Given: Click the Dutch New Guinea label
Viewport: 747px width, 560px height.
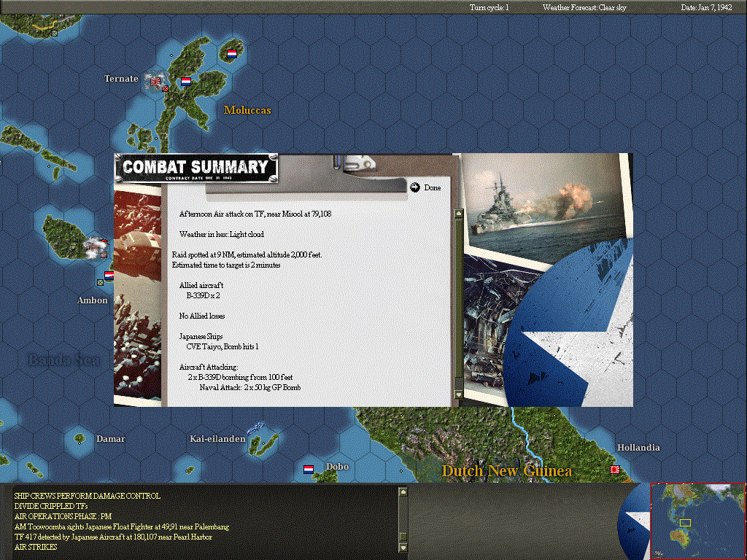Looking at the screenshot, I should tap(507, 470).
